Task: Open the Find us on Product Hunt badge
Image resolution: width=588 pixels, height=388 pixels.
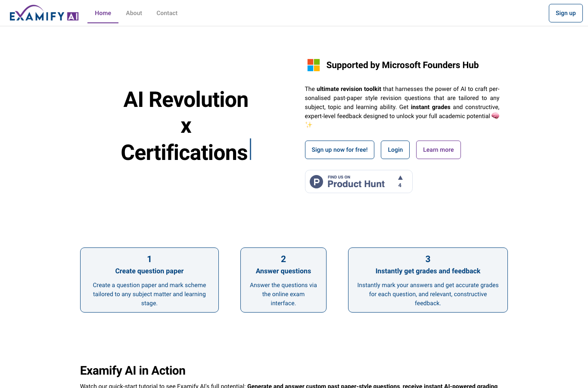Action: click(x=359, y=181)
